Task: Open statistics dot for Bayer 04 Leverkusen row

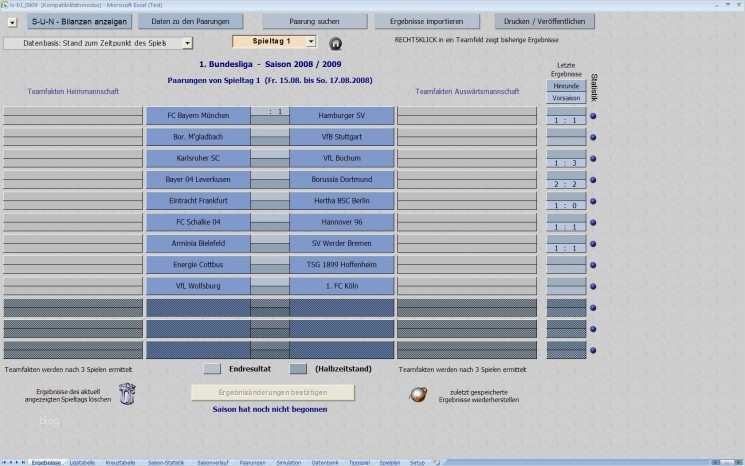Action: 593,180
